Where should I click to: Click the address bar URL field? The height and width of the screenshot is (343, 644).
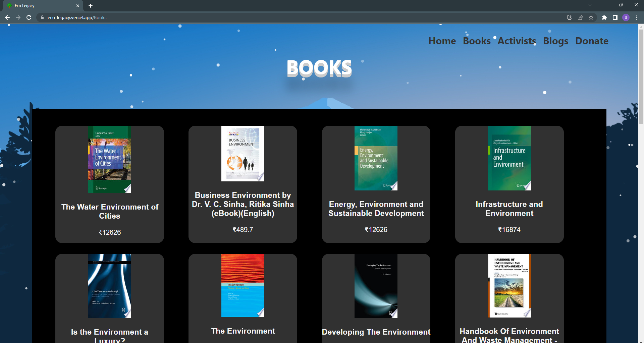tap(302, 17)
